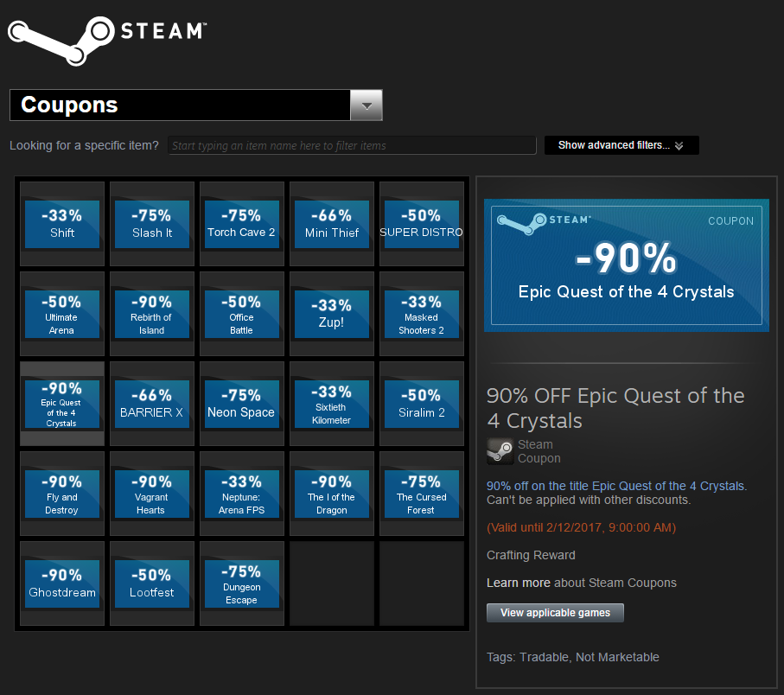Select the -75% Slash It coupon

152,224
